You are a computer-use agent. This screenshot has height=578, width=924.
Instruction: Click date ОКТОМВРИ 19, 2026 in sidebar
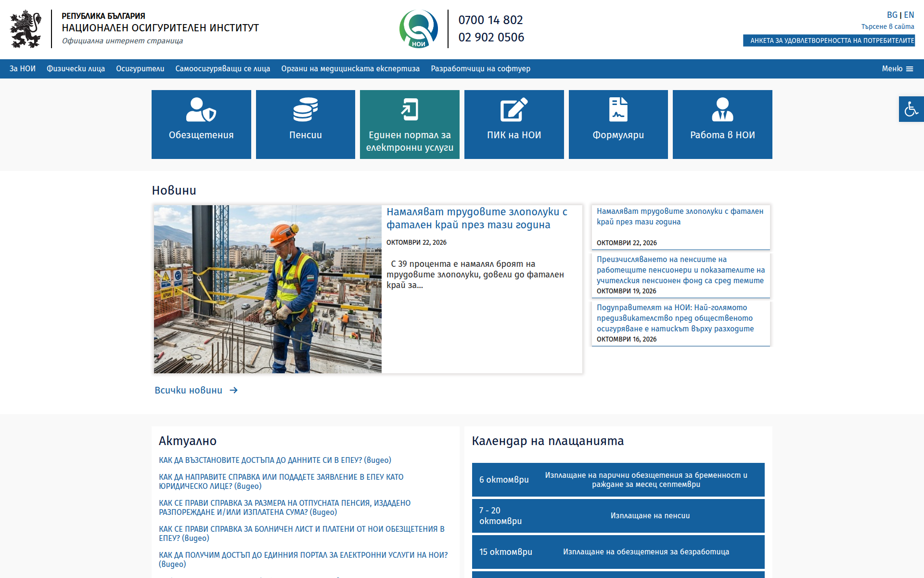pos(626,291)
